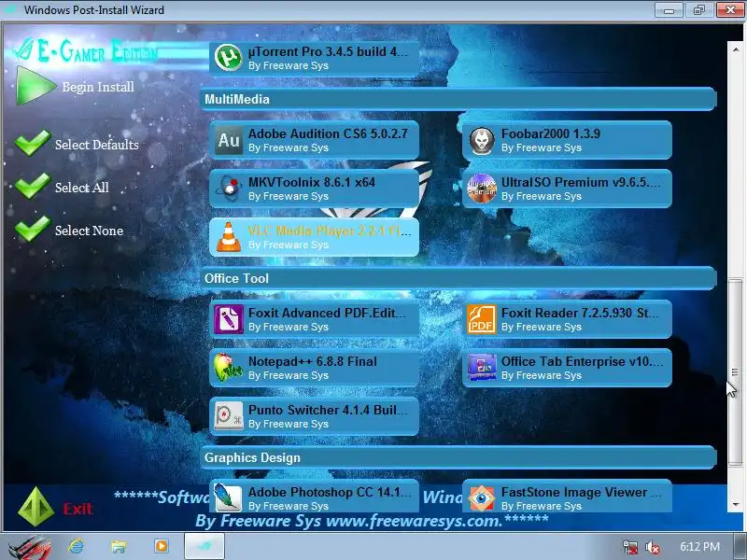Click Windows Post-Install Wizard title text

click(94, 10)
